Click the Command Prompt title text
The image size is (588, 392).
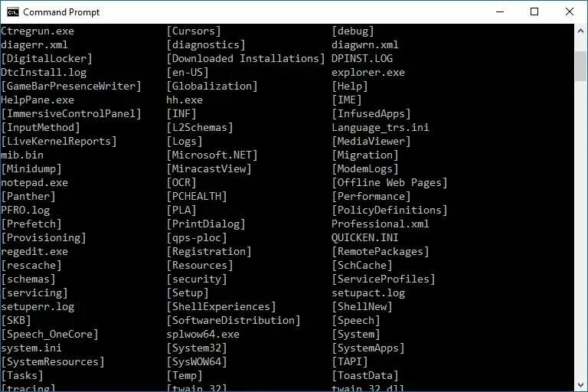(x=61, y=12)
